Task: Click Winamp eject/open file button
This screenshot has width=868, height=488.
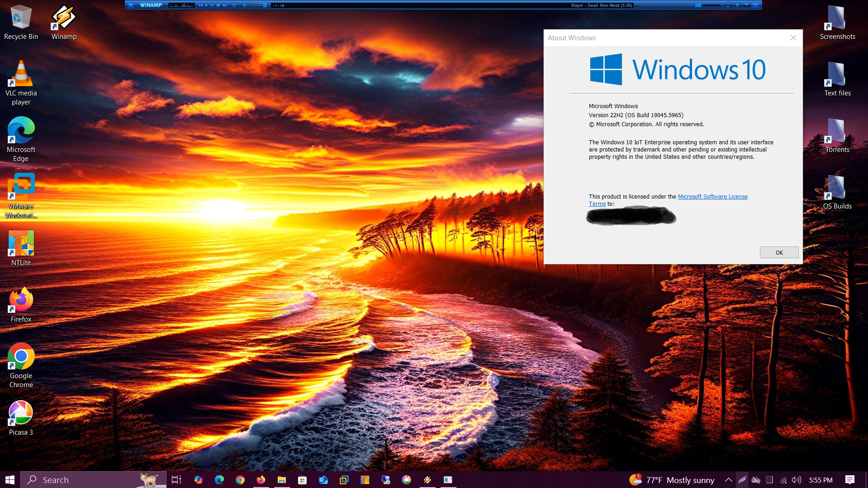Action: (234, 5)
